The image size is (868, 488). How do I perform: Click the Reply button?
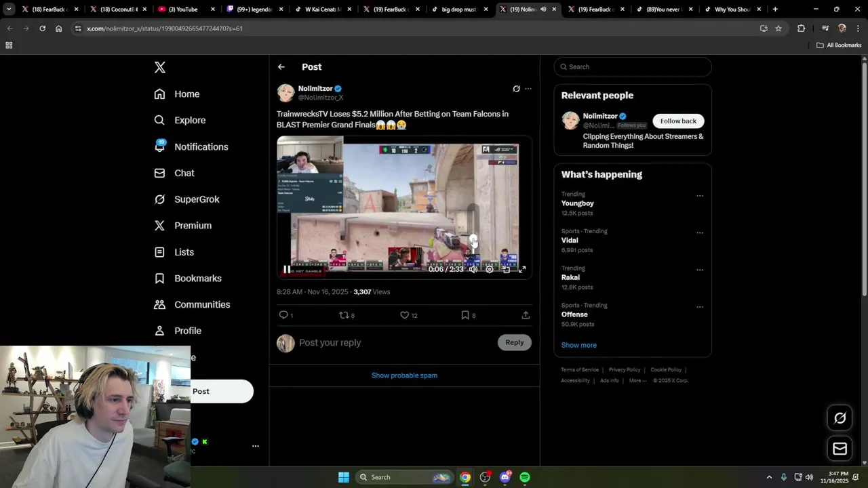515,342
